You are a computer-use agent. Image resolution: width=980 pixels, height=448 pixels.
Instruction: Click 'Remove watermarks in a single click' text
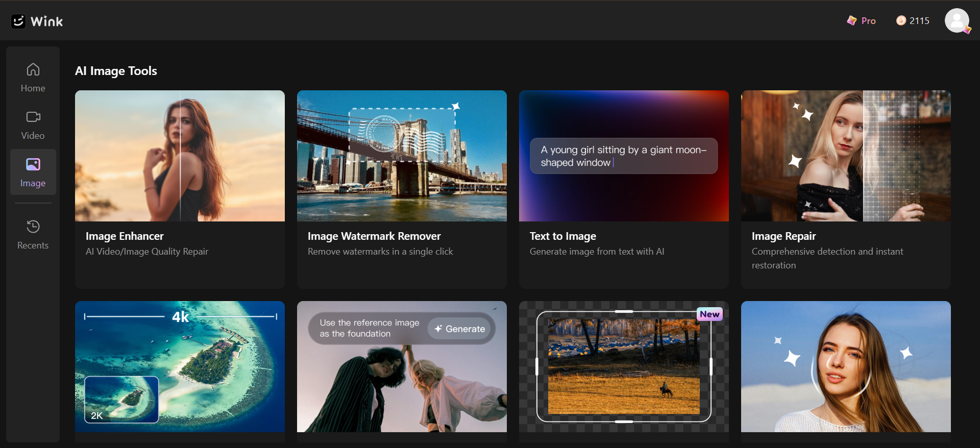380,252
